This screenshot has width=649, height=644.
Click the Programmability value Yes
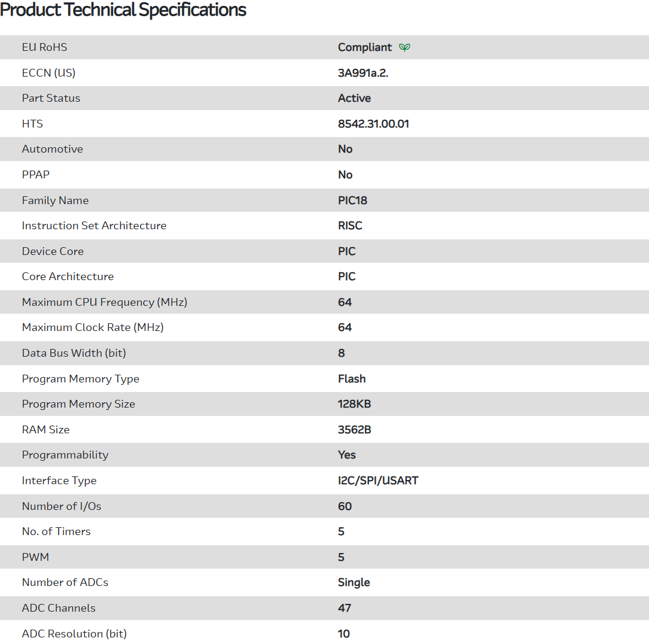tap(347, 455)
